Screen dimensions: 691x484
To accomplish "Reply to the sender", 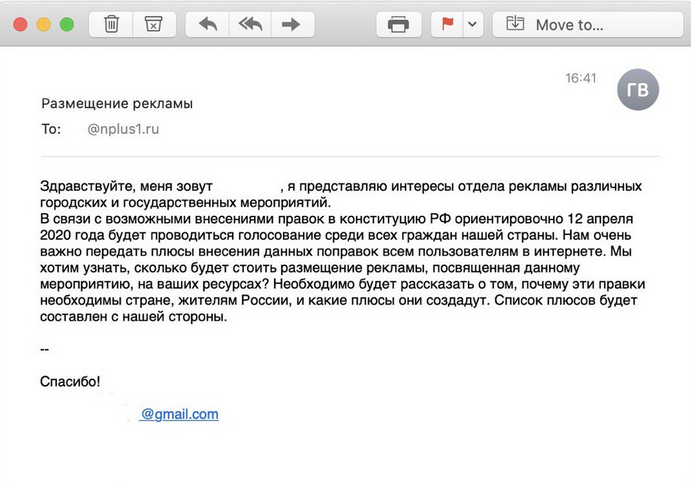I will [208, 24].
